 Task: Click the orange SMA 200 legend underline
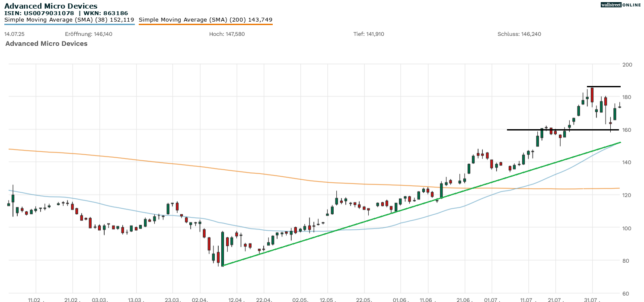[x=206, y=24]
